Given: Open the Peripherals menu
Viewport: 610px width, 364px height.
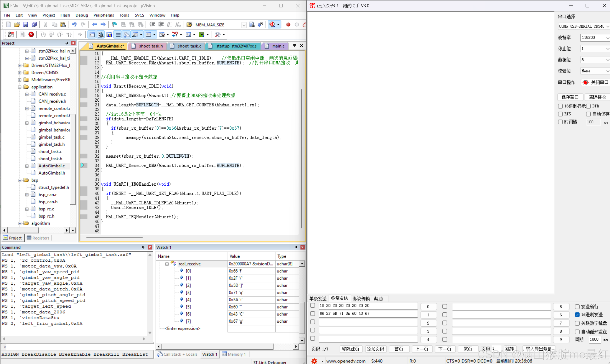Looking at the screenshot, I should 103,15.
